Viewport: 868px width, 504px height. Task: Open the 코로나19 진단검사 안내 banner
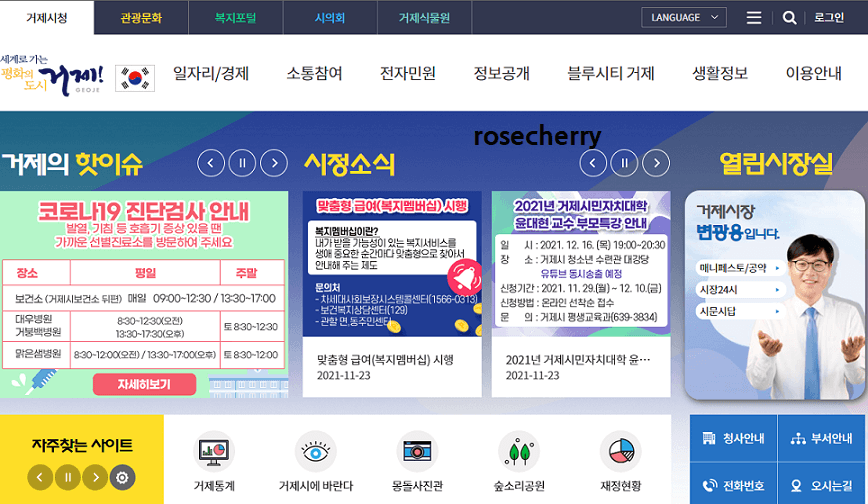144,294
